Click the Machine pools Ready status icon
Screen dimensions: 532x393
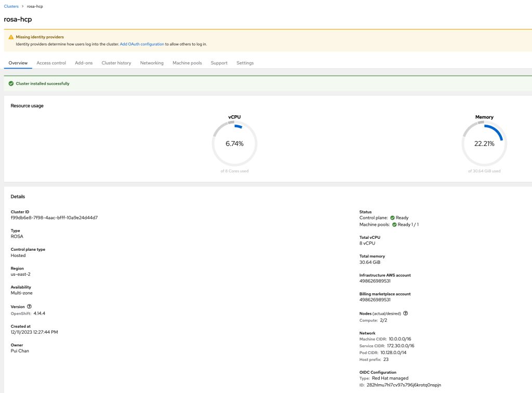coord(394,225)
